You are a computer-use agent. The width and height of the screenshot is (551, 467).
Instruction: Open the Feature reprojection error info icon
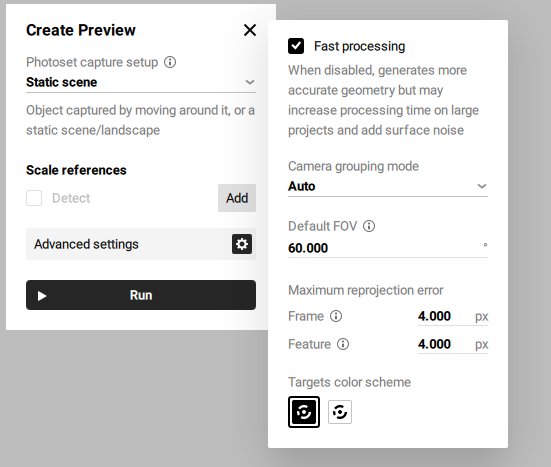pyautogui.click(x=343, y=344)
